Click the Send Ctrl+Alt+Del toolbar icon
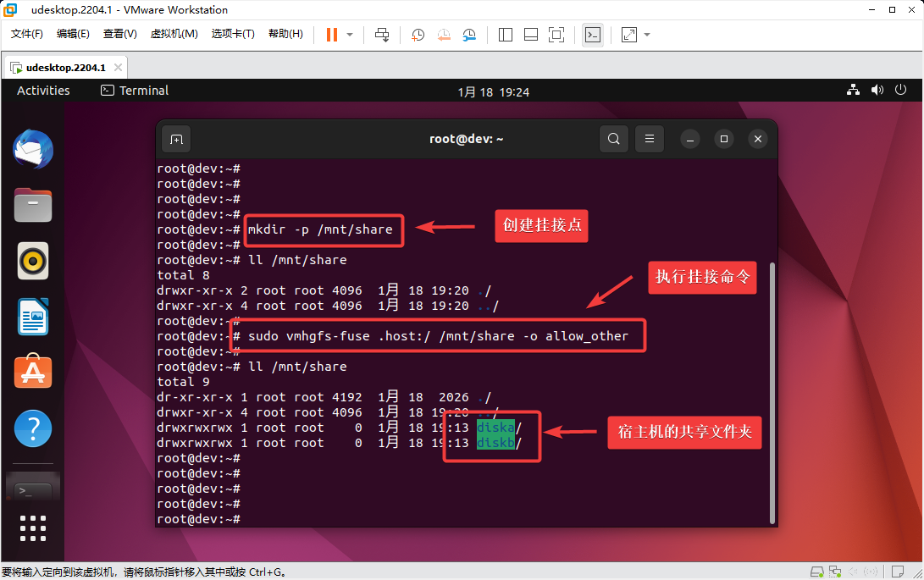924x580 pixels. 382,35
